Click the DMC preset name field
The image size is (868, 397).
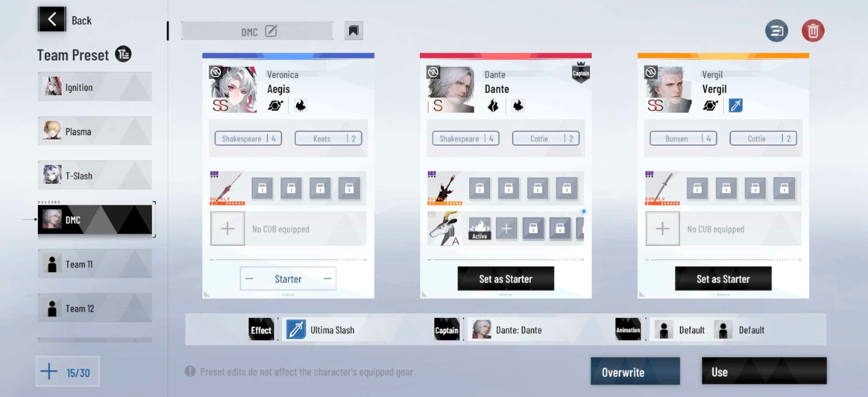[257, 31]
